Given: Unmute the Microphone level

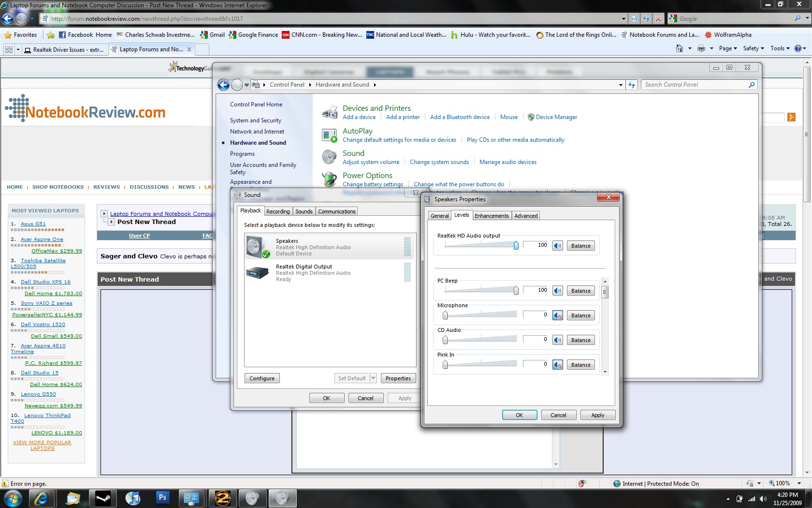Looking at the screenshot, I should pos(558,315).
